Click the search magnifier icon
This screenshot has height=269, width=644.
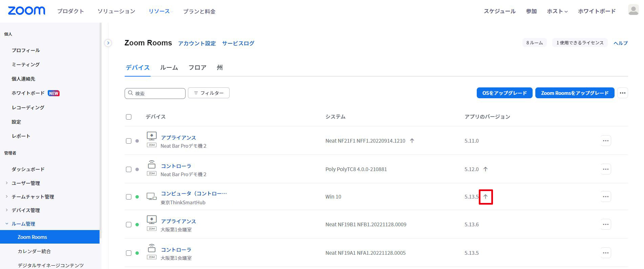(x=130, y=93)
